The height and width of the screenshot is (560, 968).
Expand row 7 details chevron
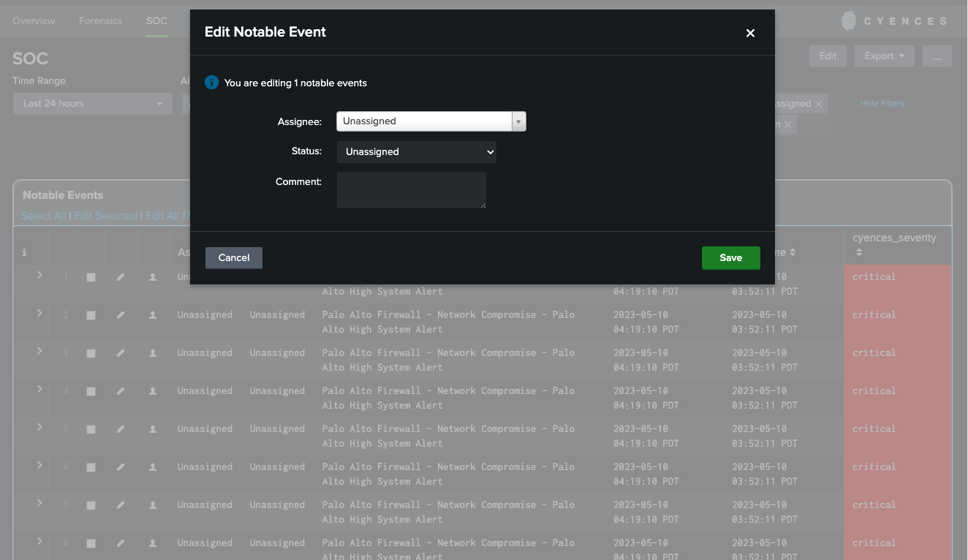[39, 503]
